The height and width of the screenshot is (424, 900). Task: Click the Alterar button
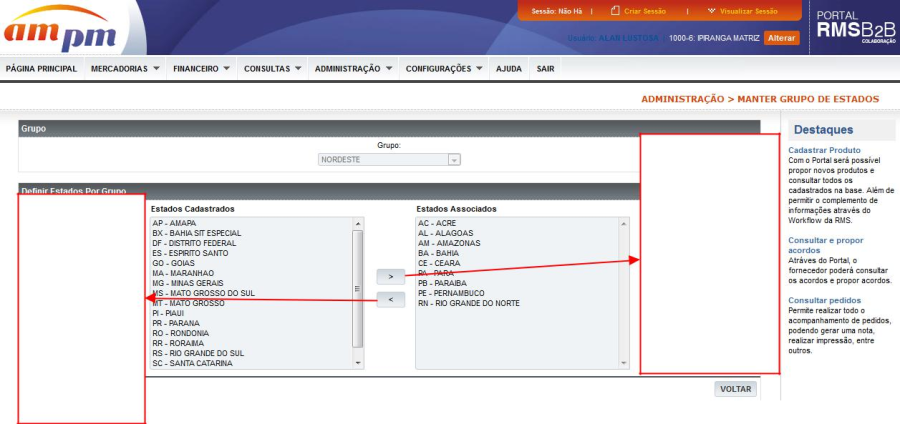click(781, 38)
